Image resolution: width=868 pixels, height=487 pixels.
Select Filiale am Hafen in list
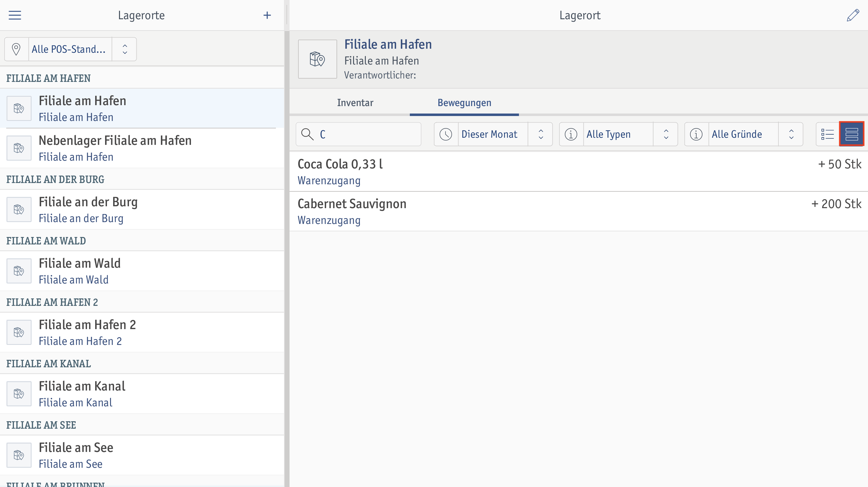coord(142,108)
